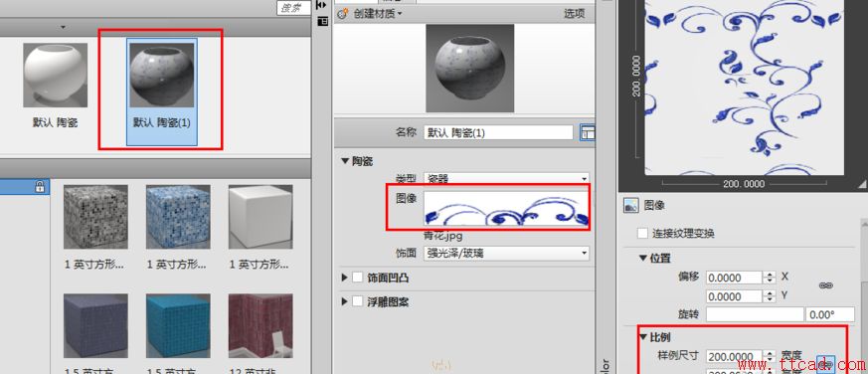
Task: Select the cyan 1.5 英寸 cube material
Action: 178,326
